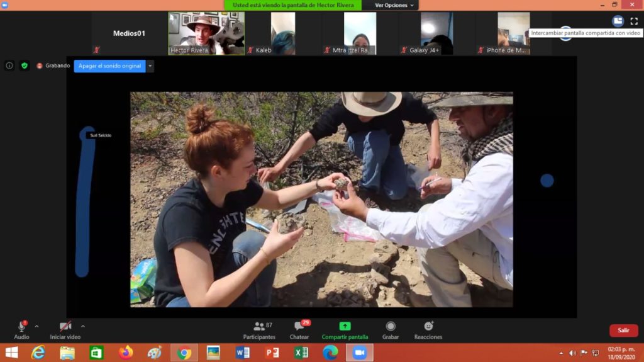
Task: Open meeting information icon
Action: (9, 66)
